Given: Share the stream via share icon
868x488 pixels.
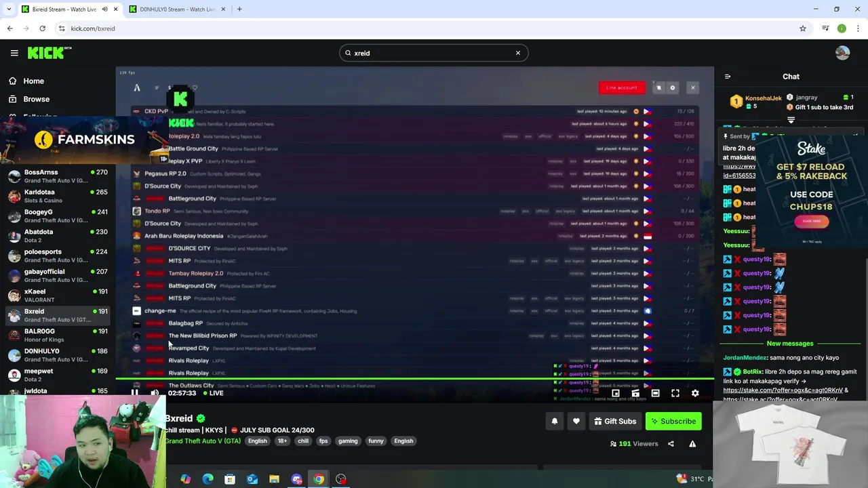Looking at the screenshot, I should [671, 444].
